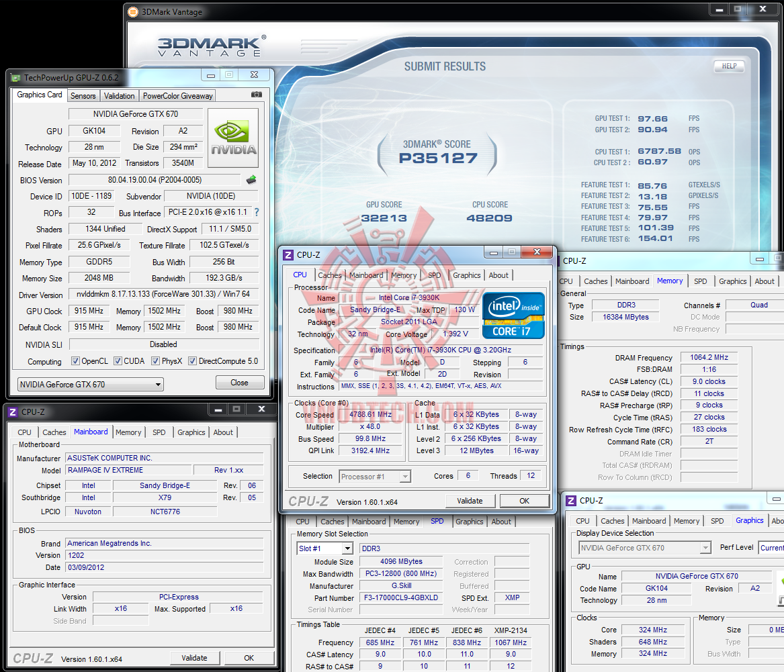Click the Intel Core i7 logo badge
784x672 pixels.
(x=513, y=316)
